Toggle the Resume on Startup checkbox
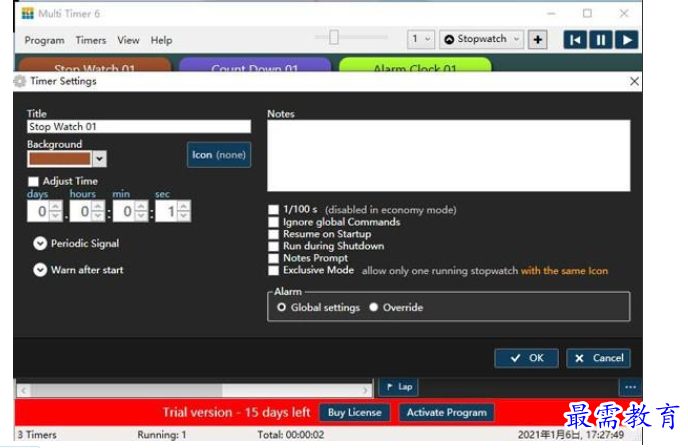688x448 pixels. click(x=274, y=234)
